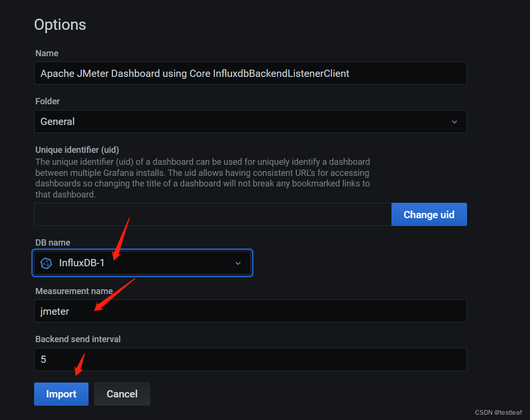Viewport: 530px width, 420px height.
Task: Open the DB name InfluxDB-1 selector
Action: point(142,263)
